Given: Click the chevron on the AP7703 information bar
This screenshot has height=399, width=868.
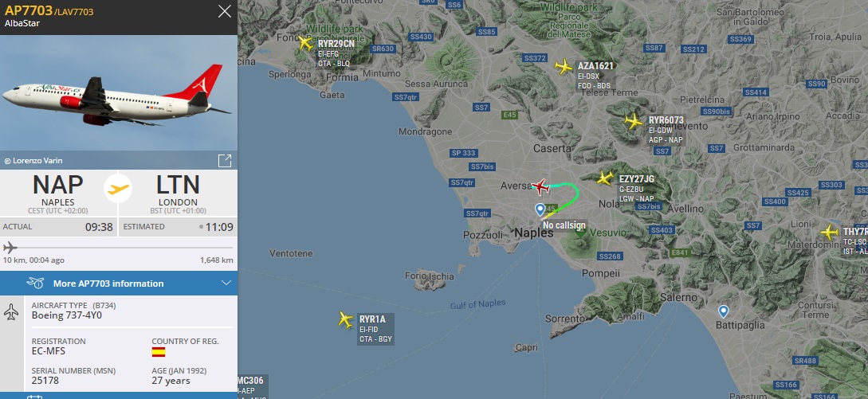Looking at the screenshot, I should [226, 284].
